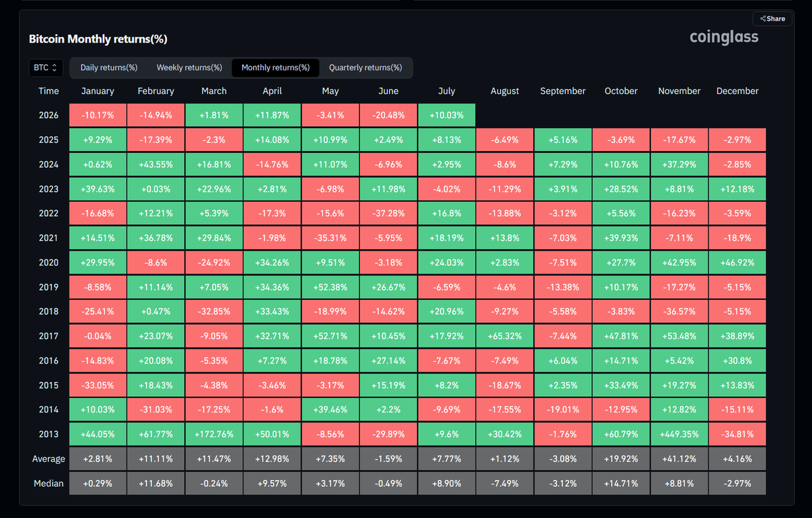
Task: Click the +33.49% cell for October 2015
Action: tap(621, 385)
